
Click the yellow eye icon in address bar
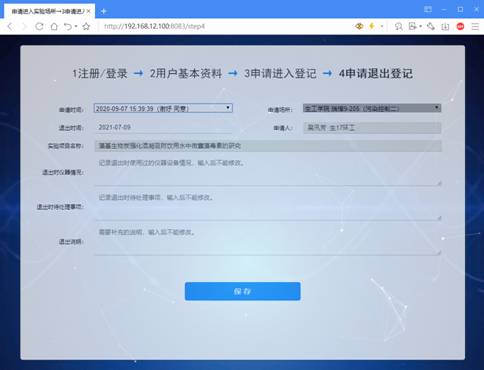[x=359, y=26]
